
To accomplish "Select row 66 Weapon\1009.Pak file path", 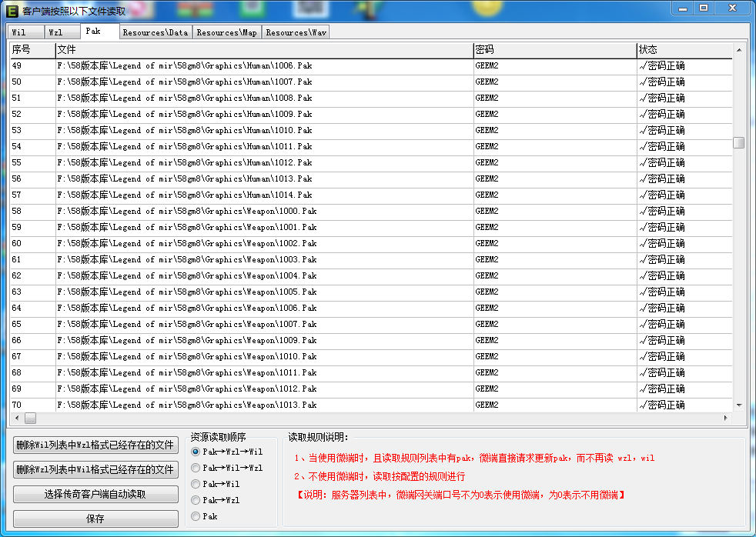I will [x=187, y=341].
